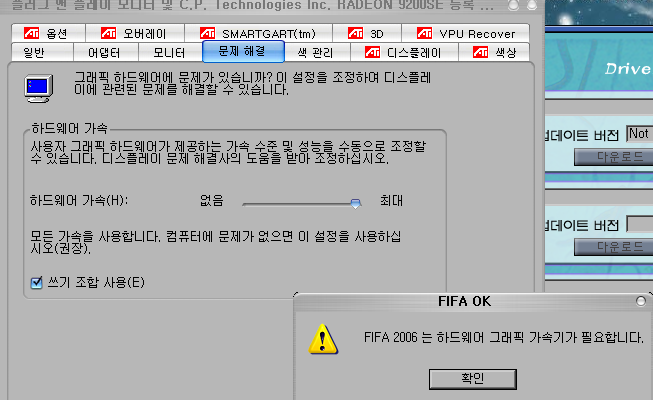Click the lower 다운로드 button
The width and height of the screenshot is (653, 400).
coord(614,247)
